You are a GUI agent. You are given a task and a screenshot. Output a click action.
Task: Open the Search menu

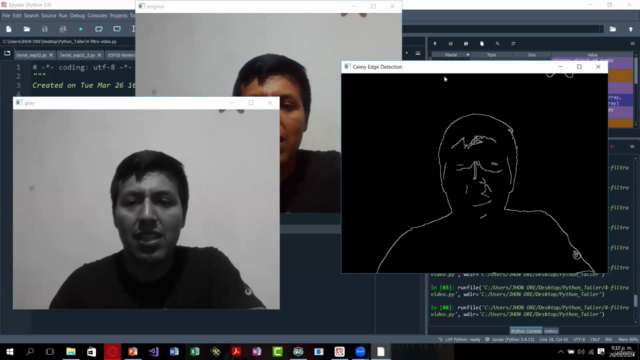(x=31, y=16)
